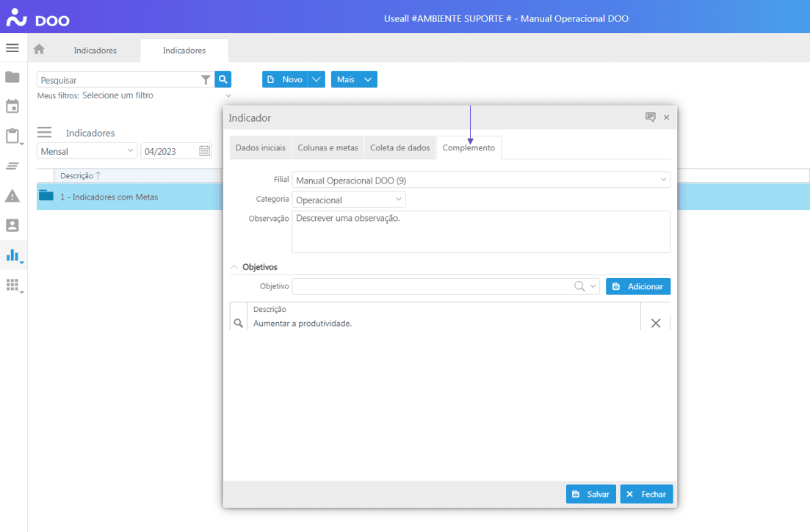Open the Categoria Operacional dropdown
The height and width of the screenshot is (532, 810).
pyautogui.click(x=399, y=199)
